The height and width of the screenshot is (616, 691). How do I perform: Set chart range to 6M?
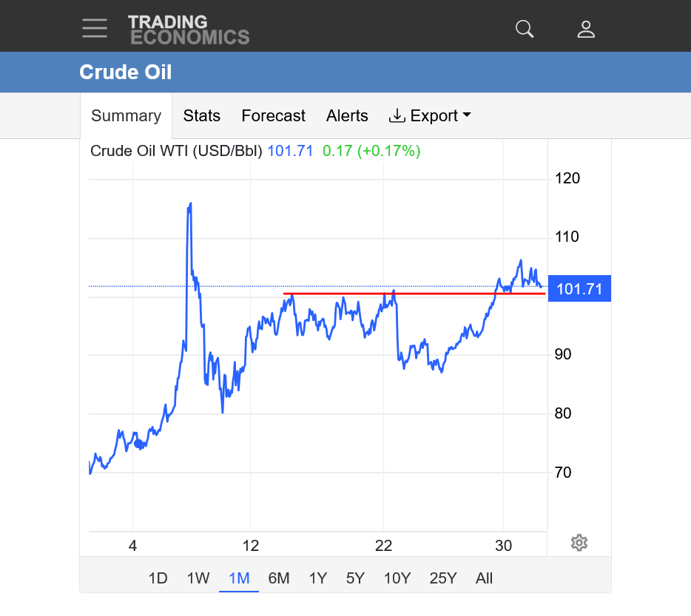pos(279,578)
